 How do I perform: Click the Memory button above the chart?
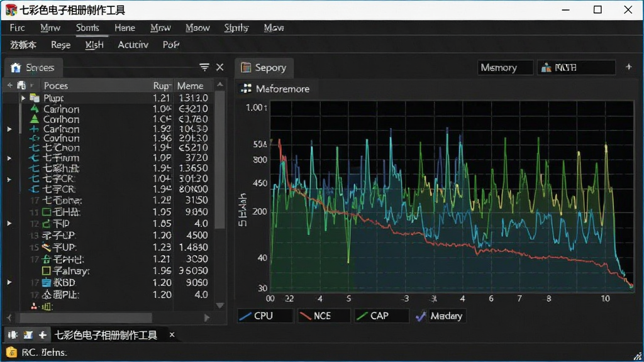coord(505,67)
